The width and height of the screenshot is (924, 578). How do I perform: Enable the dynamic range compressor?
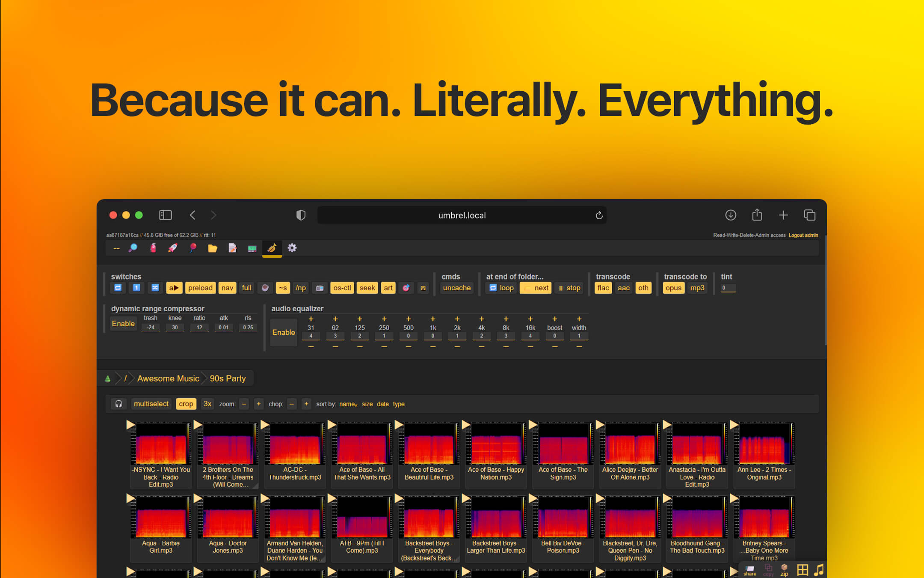123,324
